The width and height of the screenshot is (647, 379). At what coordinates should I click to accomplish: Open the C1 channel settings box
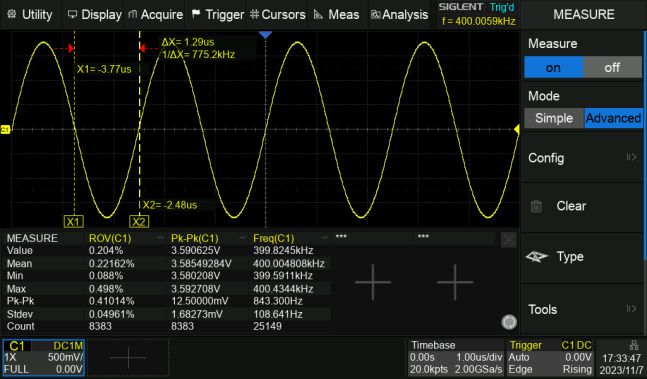click(x=44, y=358)
